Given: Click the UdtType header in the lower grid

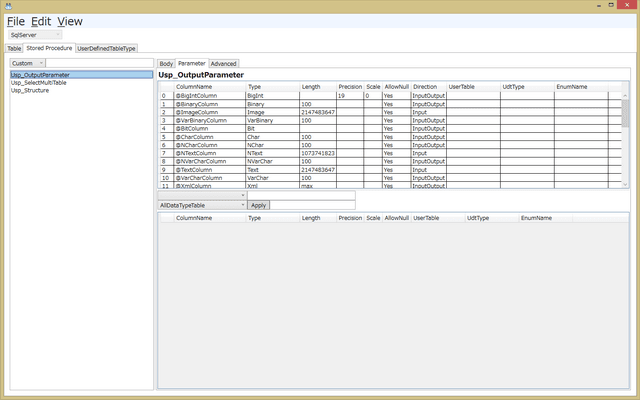Looking at the screenshot, I should click(492, 218).
